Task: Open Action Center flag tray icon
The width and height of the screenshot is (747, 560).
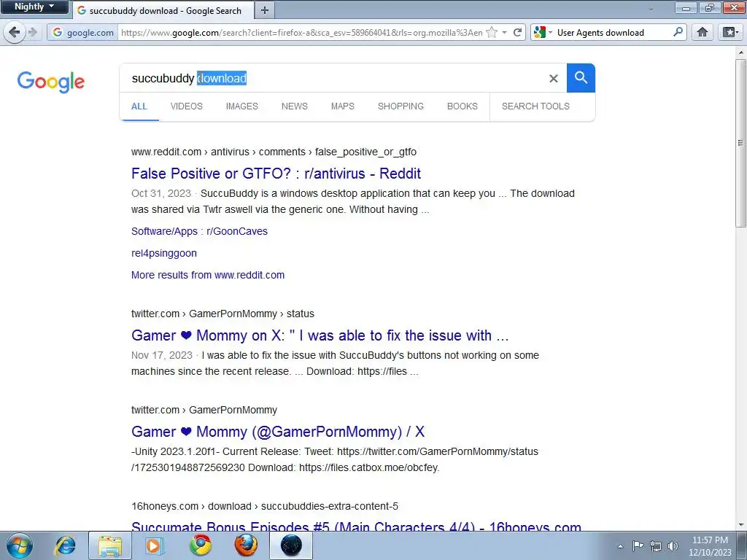Action: (x=638, y=545)
